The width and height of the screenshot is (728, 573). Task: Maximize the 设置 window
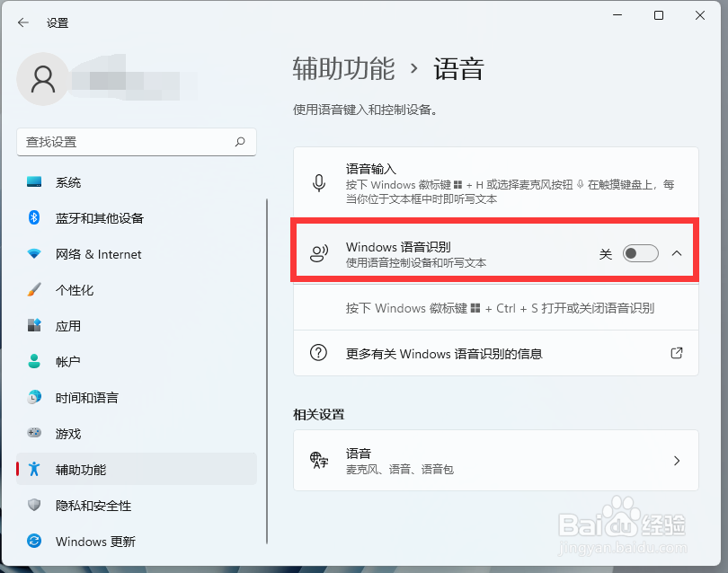tap(659, 15)
